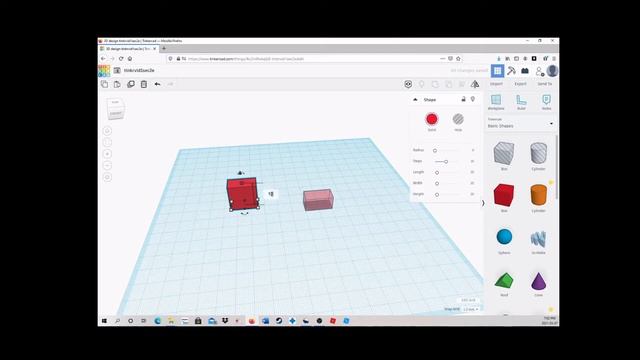Select the red box on the workplane
640x360 pixels.
pyautogui.click(x=242, y=193)
